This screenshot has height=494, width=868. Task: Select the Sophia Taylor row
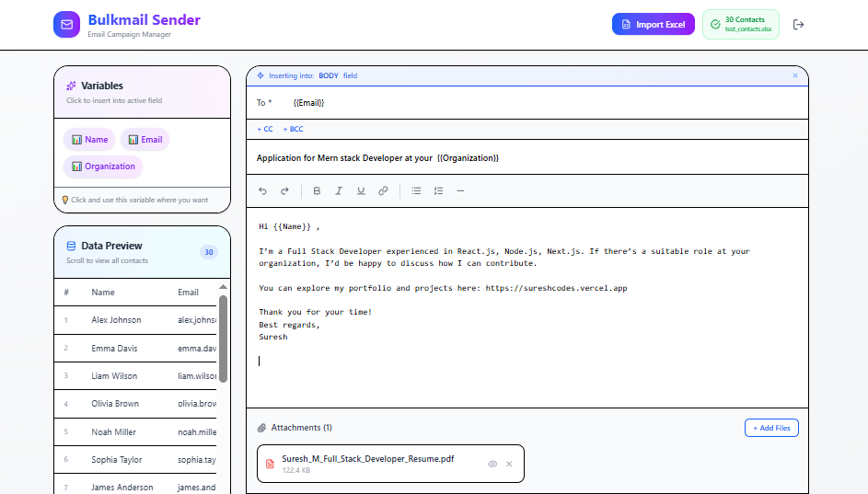tap(135, 460)
